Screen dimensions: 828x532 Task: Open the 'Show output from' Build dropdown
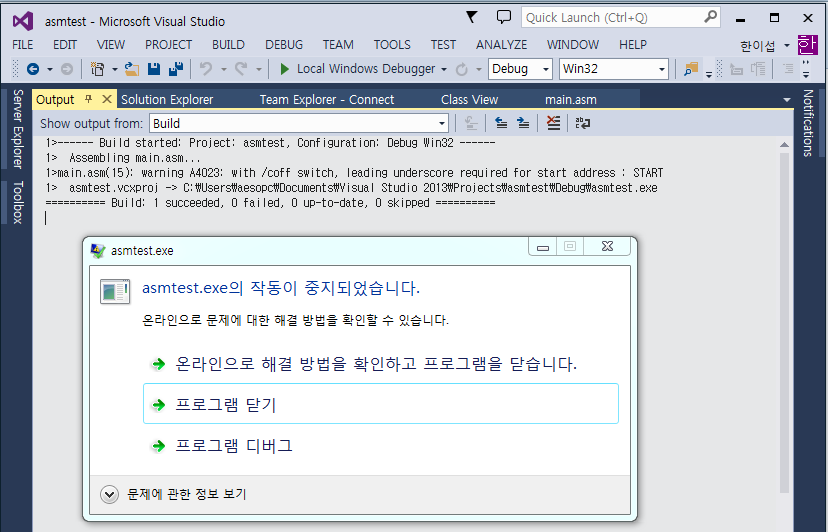tap(299, 123)
